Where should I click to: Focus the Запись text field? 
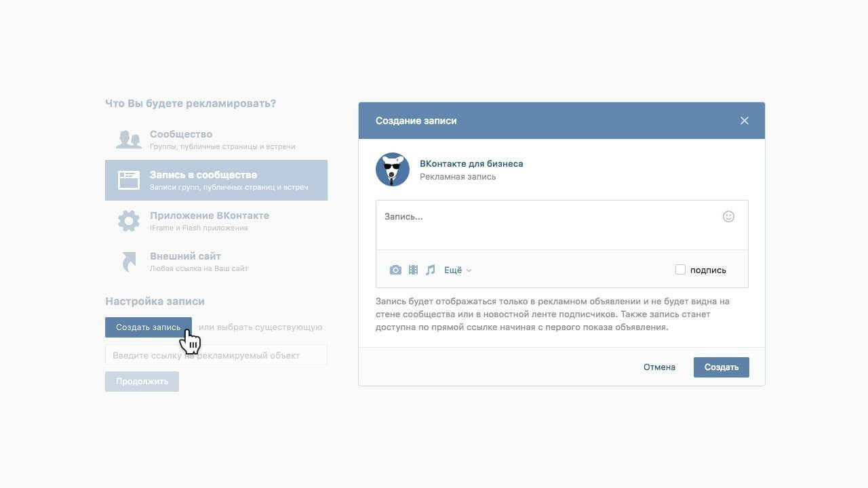coord(542,224)
